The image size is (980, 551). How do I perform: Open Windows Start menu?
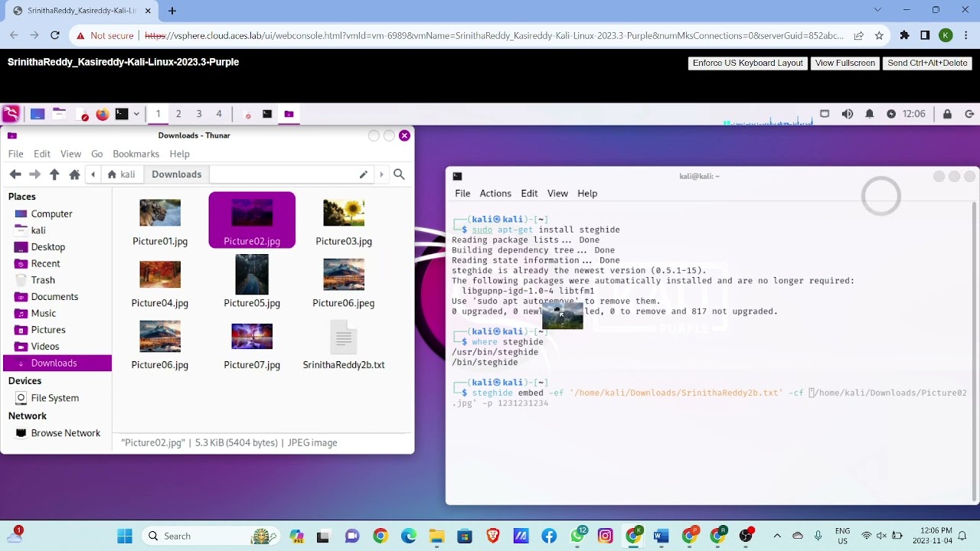[x=125, y=536]
